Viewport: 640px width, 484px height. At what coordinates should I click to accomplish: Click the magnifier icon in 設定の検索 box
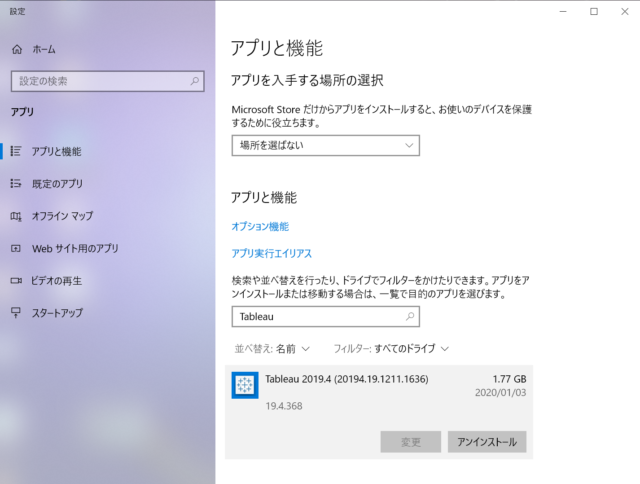(195, 81)
